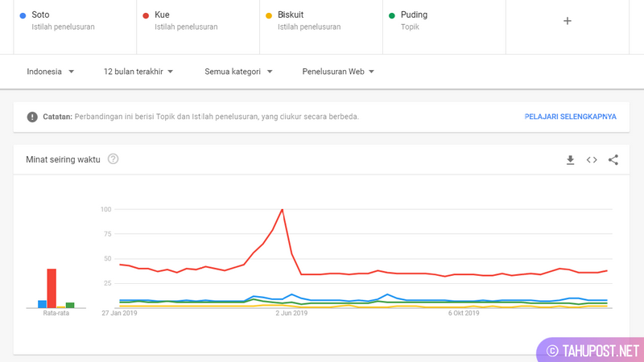The image size is (644, 362).
Task: Click the peak of the red trend line
Action: click(x=282, y=210)
